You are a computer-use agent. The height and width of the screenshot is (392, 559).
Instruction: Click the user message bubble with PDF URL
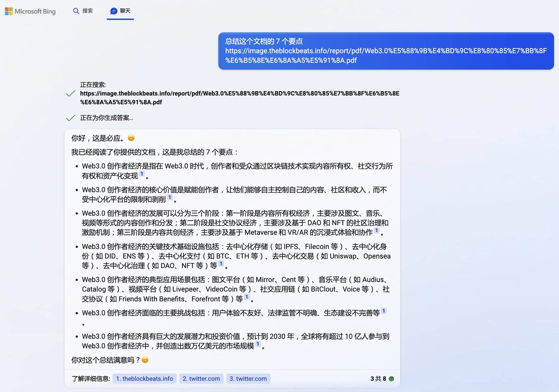tap(386, 51)
